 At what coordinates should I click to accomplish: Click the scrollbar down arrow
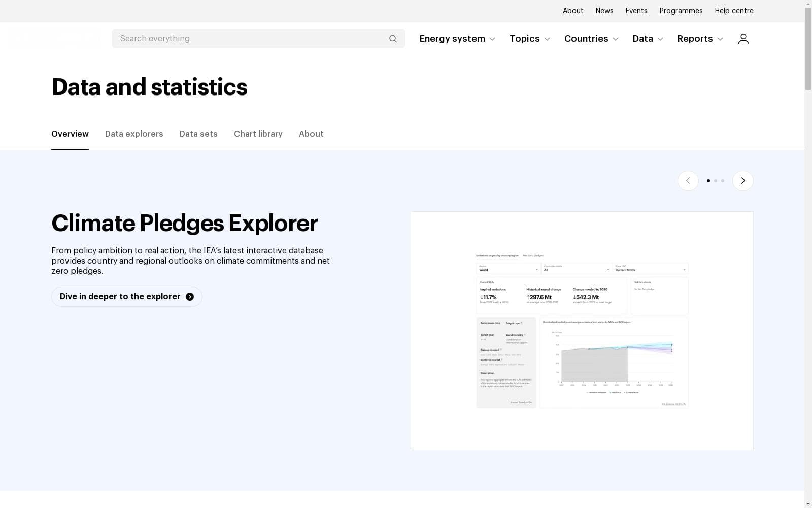tap(808, 504)
